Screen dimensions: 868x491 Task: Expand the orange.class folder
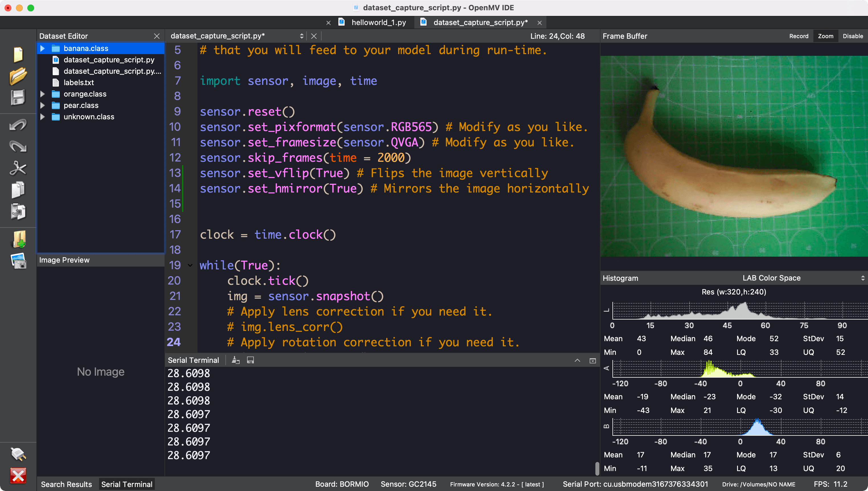click(43, 94)
